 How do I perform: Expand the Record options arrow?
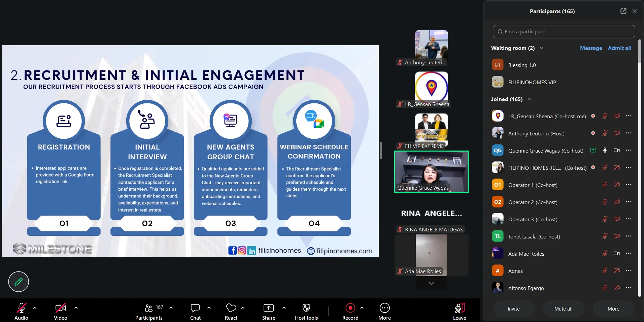362,308
